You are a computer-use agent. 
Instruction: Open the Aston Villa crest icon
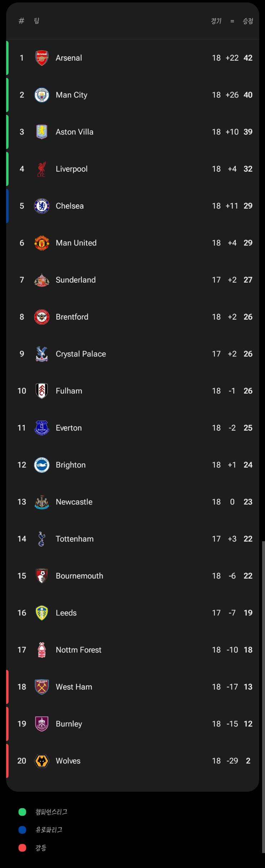42,132
